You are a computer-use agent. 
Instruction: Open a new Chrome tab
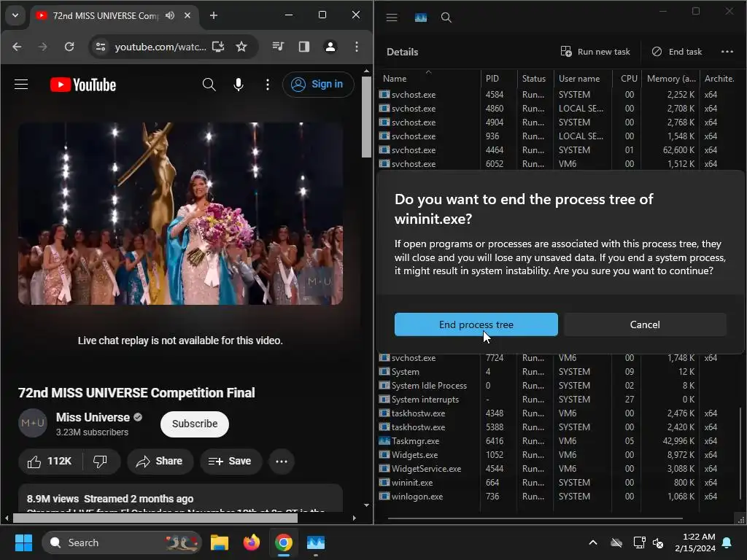pos(214,16)
